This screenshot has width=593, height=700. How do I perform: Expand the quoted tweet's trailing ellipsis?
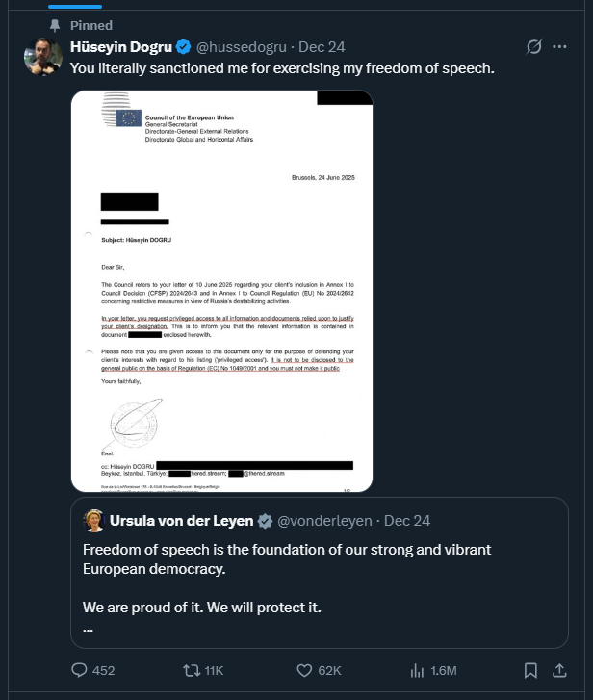(89, 629)
